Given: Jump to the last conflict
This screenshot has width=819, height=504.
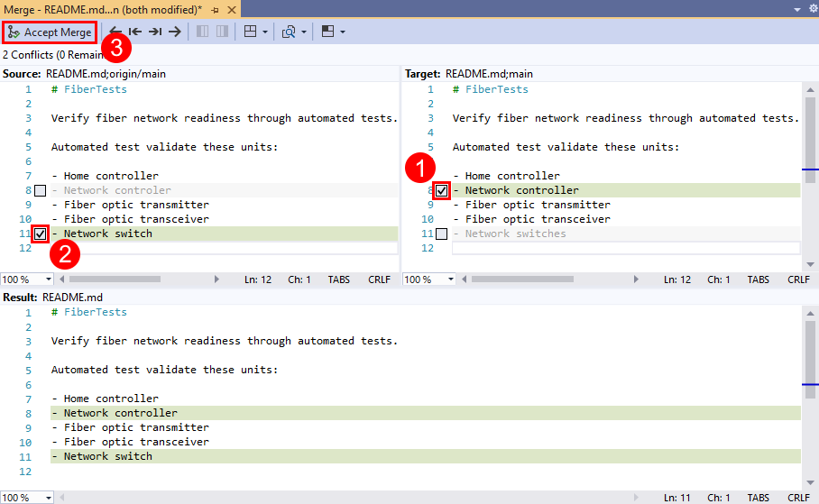Looking at the screenshot, I should pos(154,32).
